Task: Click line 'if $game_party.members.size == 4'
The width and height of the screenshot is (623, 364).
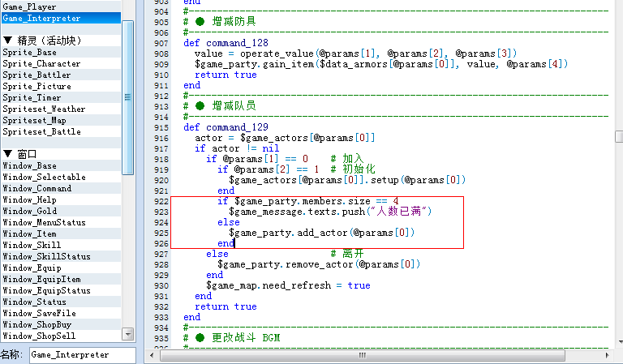Action: coord(308,201)
